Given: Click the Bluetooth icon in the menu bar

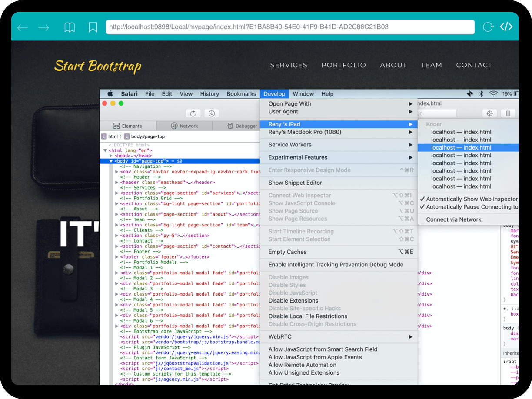Looking at the screenshot, I should coord(482,93).
